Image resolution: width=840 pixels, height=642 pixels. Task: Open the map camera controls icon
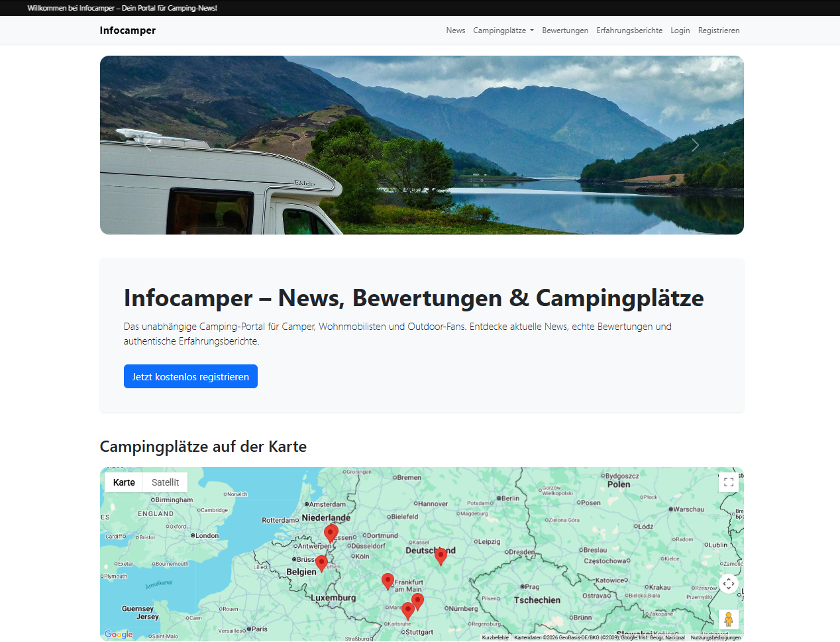[x=729, y=584]
